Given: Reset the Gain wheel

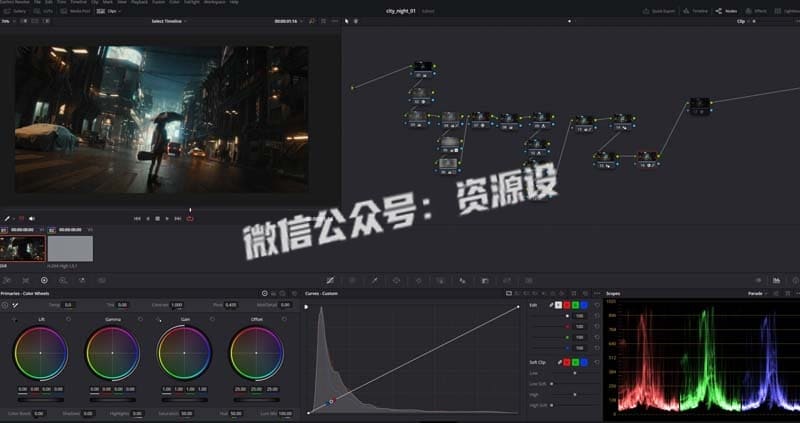Looking at the screenshot, I should point(212,319).
